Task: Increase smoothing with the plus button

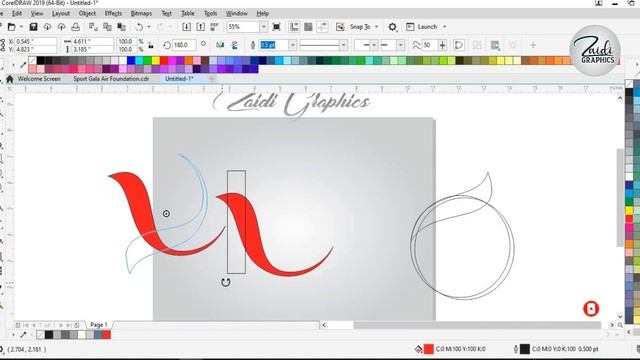Action: [x=442, y=45]
